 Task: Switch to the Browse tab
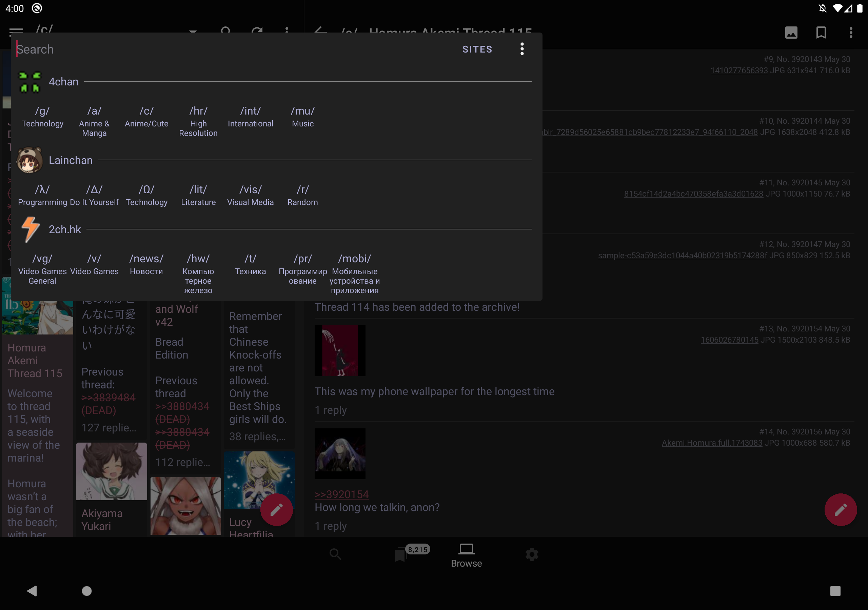pyautogui.click(x=466, y=555)
